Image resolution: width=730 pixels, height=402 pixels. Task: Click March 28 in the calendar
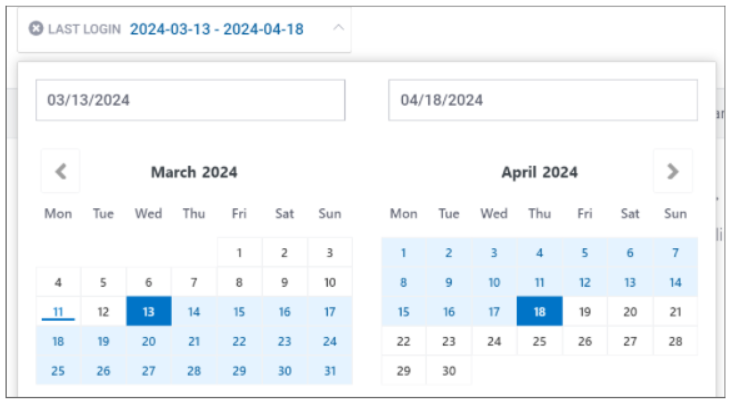(194, 370)
